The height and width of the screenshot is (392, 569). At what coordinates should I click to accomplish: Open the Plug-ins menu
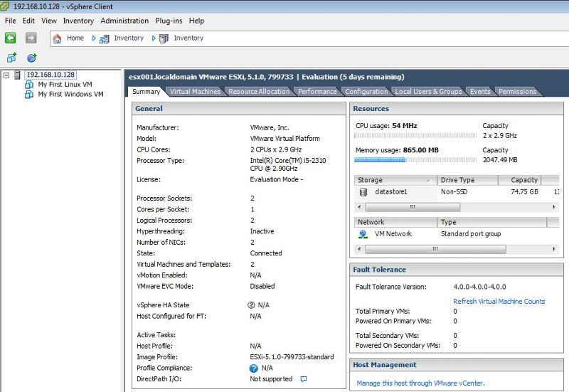169,21
